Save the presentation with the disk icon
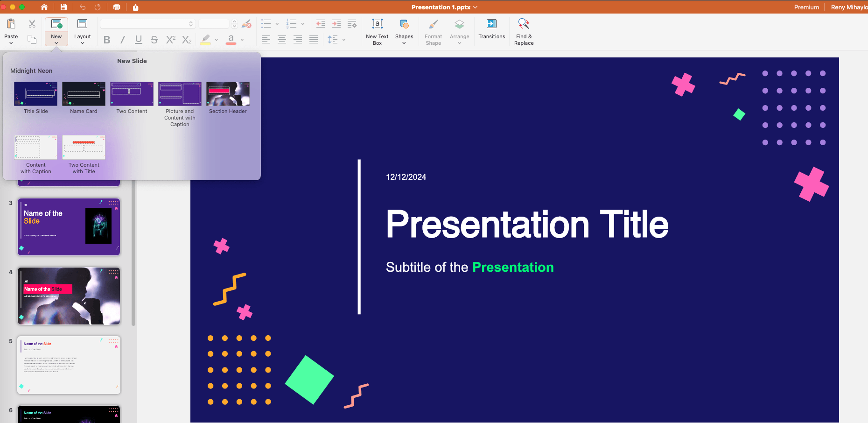 tap(63, 7)
